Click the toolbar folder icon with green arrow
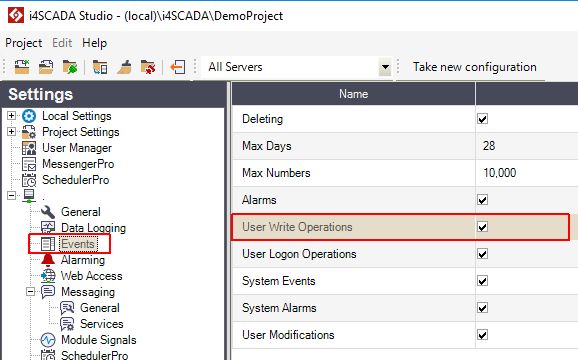The width and height of the screenshot is (578, 360). pyautogui.click(x=70, y=67)
